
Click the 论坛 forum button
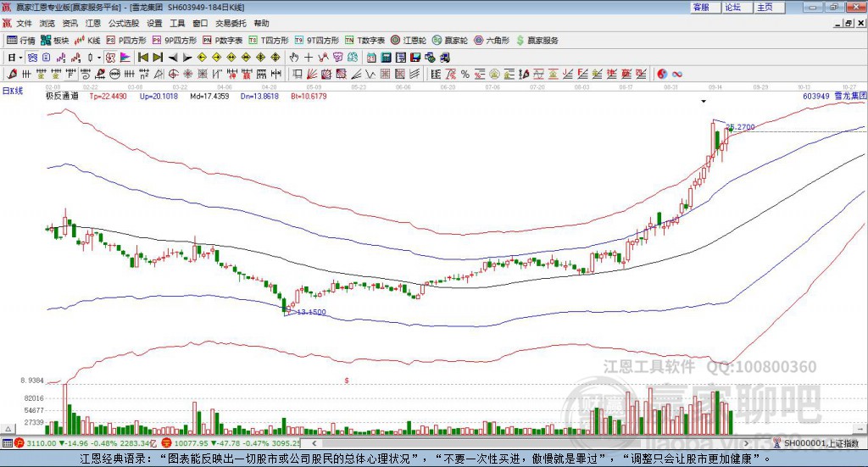click(x=738, y=7)
